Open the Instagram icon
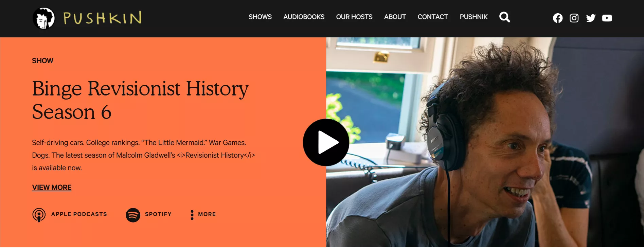This screenshot has width=644, height=248. pyautogui.click(x=574, y=18)
